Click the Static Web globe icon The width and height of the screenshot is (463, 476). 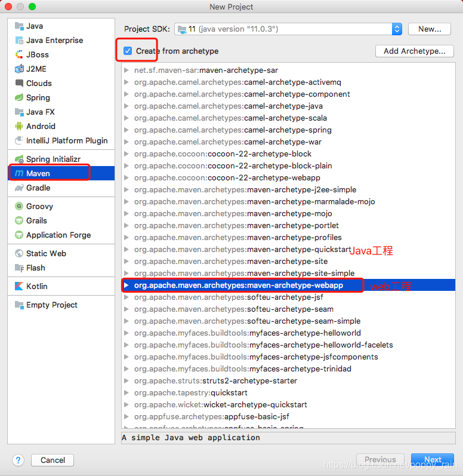(19, 253)
